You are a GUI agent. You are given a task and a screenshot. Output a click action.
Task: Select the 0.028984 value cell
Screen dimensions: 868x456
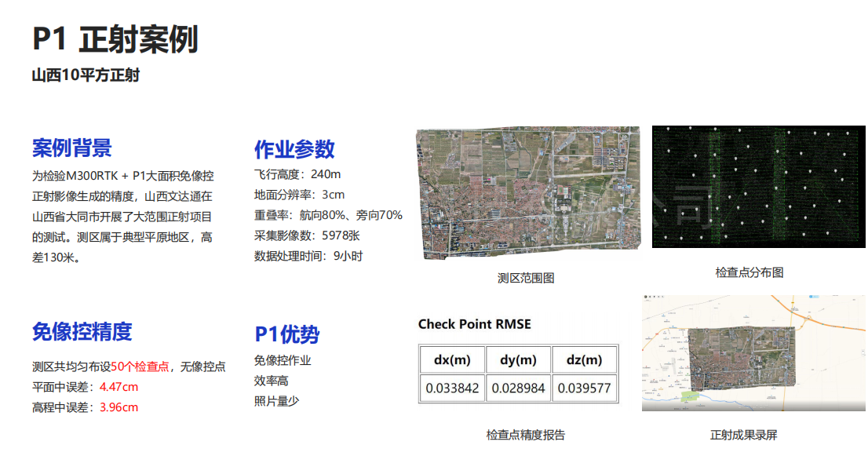pyautogui.click(x=518, y=388)
